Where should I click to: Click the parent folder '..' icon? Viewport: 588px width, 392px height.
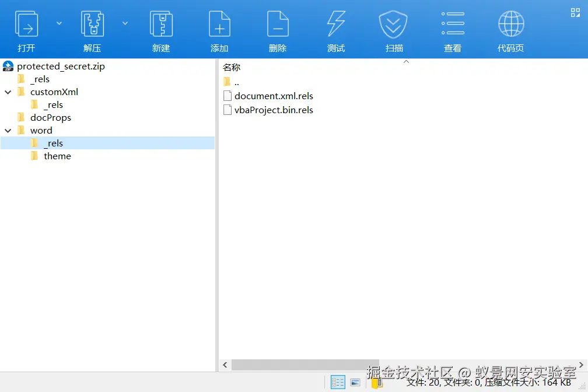pyautogui.click(x=227, y=82)
